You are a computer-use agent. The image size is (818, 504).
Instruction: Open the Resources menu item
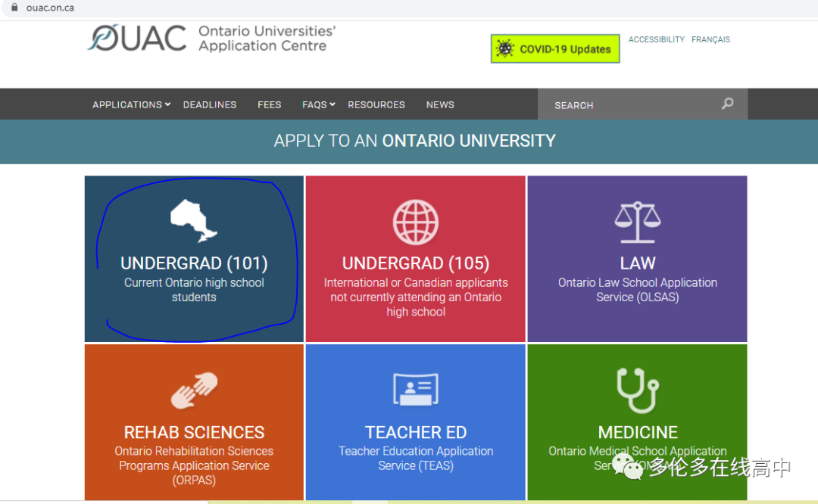pyautogui.click(x=376, y=104)
